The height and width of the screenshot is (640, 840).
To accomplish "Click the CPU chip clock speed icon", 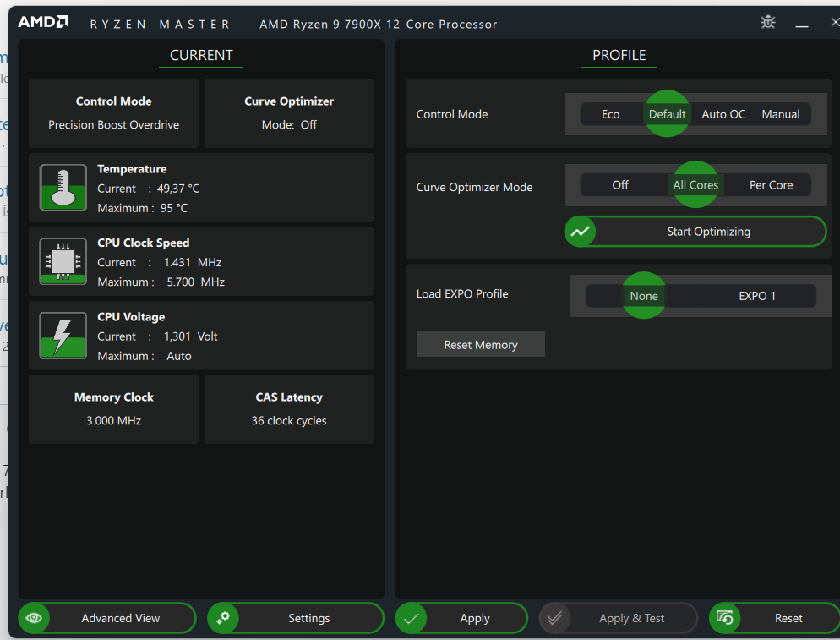I will tap(63, 261).
